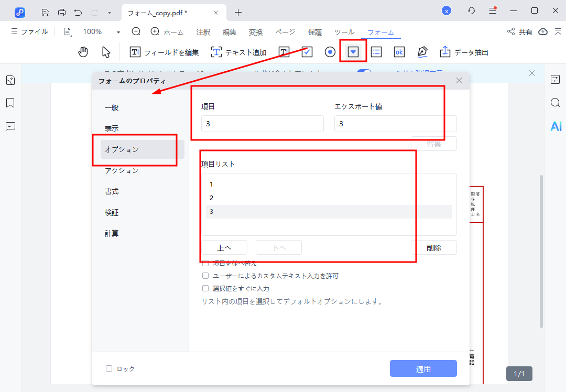Switch to the アクション tab in properties
566x392 pixels.
(x=122, y=170)
